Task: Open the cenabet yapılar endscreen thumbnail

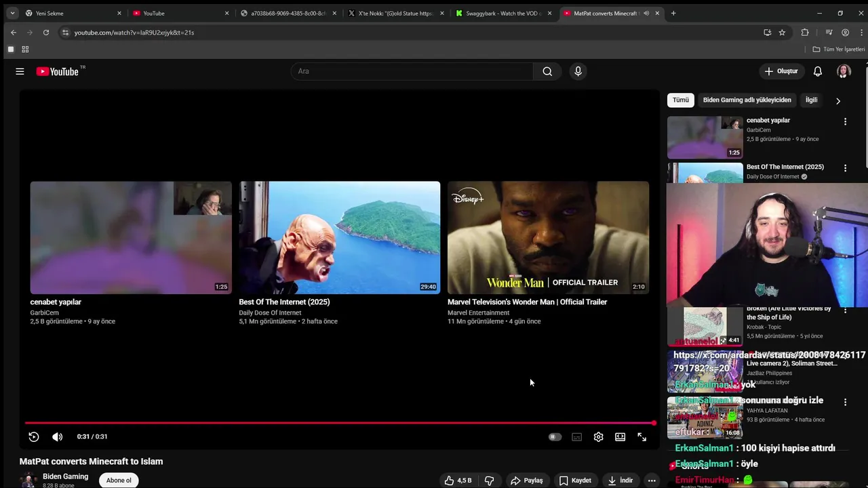Action: (x=131, y=237)
